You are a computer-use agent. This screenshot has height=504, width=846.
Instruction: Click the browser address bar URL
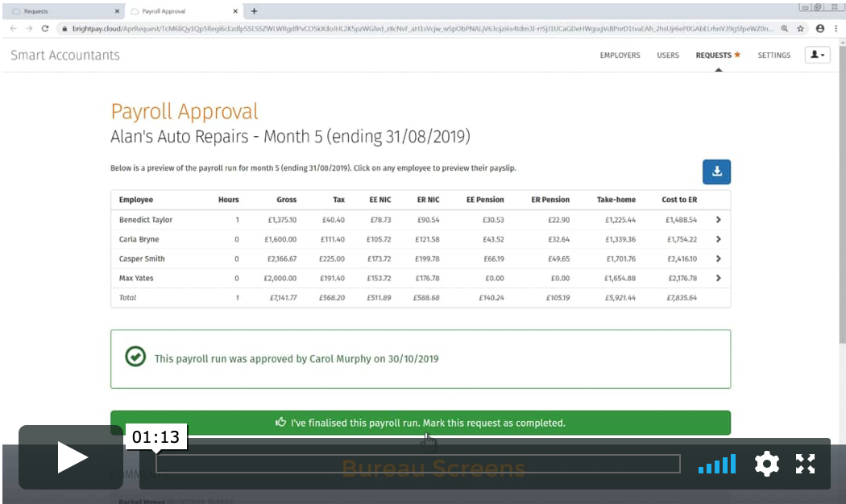pos(422,28)
